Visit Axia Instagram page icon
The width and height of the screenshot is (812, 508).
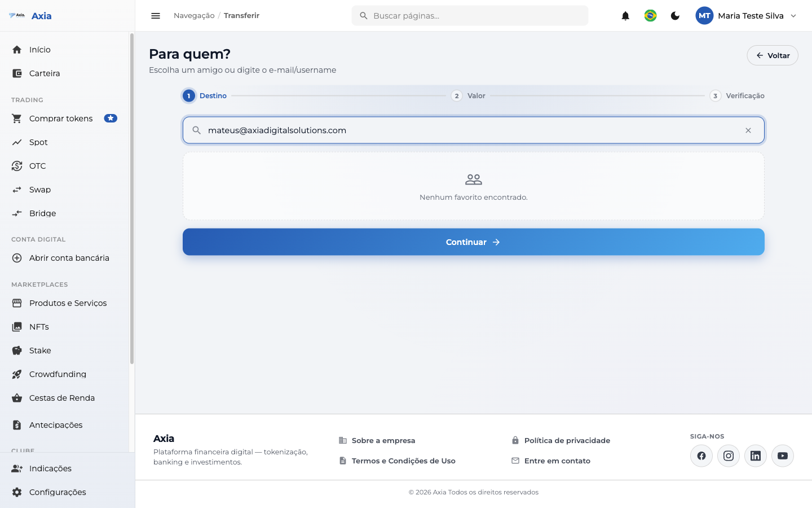coord(729,456)
